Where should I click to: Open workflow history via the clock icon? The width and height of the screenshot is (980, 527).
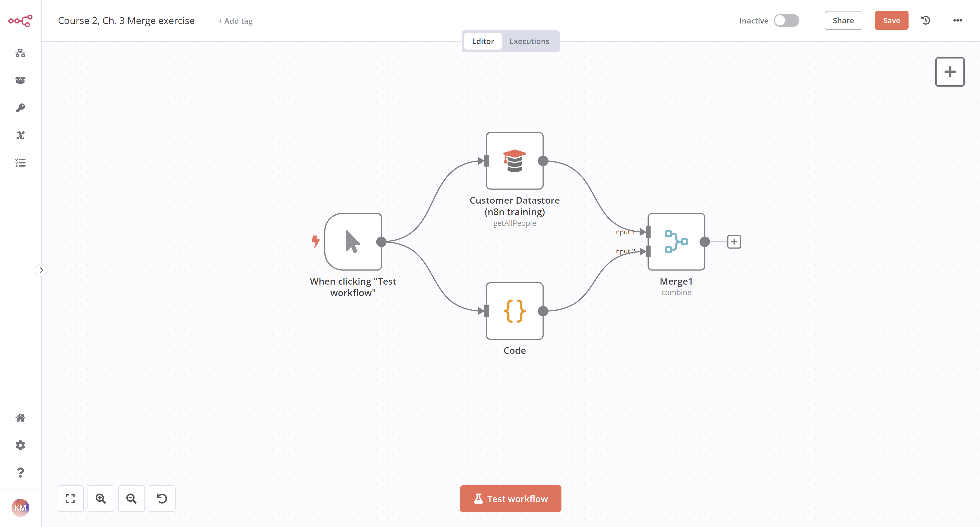click(x=926, y=20)
